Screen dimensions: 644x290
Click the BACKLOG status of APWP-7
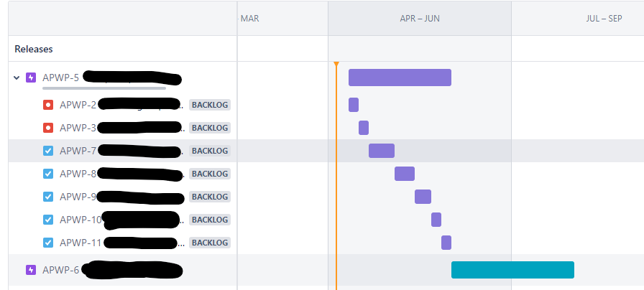[210, 151]
